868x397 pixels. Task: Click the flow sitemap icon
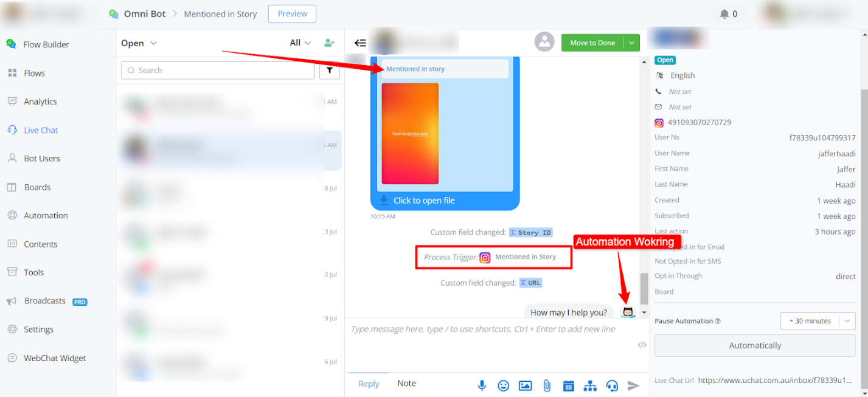590,385
